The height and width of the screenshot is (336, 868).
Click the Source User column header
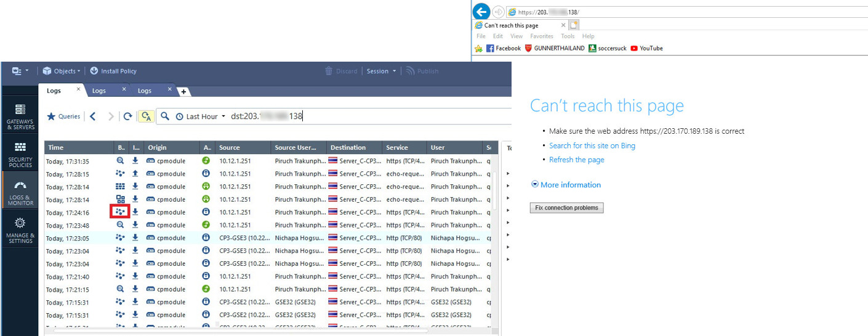click(x=299, y=147)
